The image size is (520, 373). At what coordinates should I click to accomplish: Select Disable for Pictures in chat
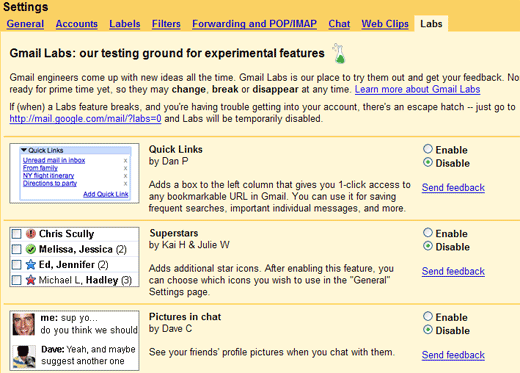coord(428,330)
